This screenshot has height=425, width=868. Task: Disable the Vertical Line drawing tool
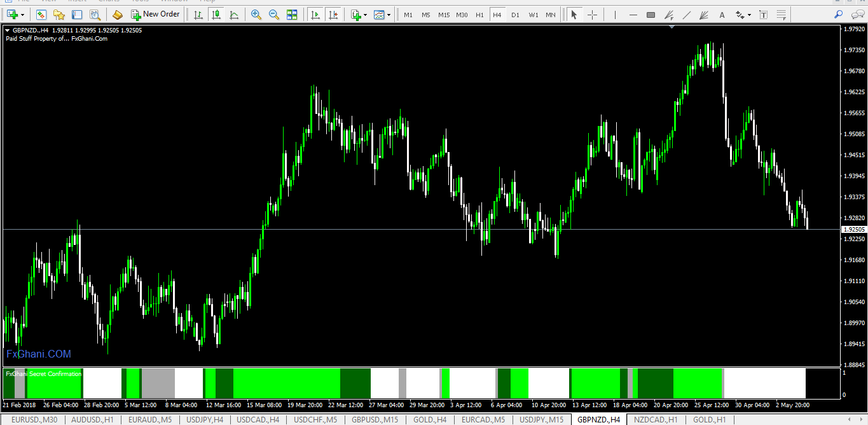[x=615, y=14]
